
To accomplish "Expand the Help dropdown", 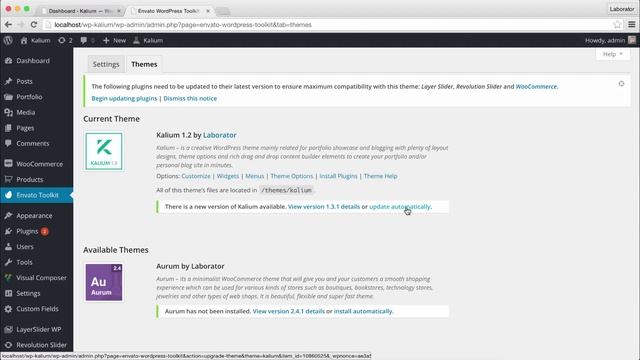I will tap(613, 54).
